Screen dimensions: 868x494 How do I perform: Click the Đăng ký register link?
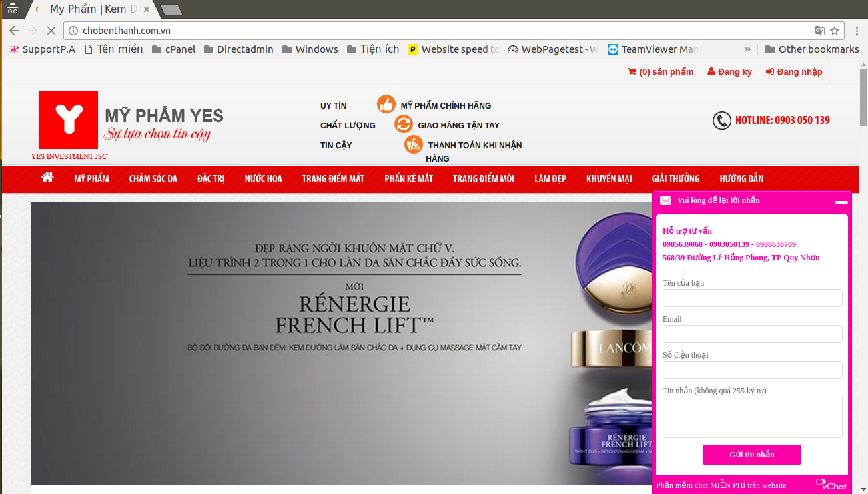[x=729, y=72]
